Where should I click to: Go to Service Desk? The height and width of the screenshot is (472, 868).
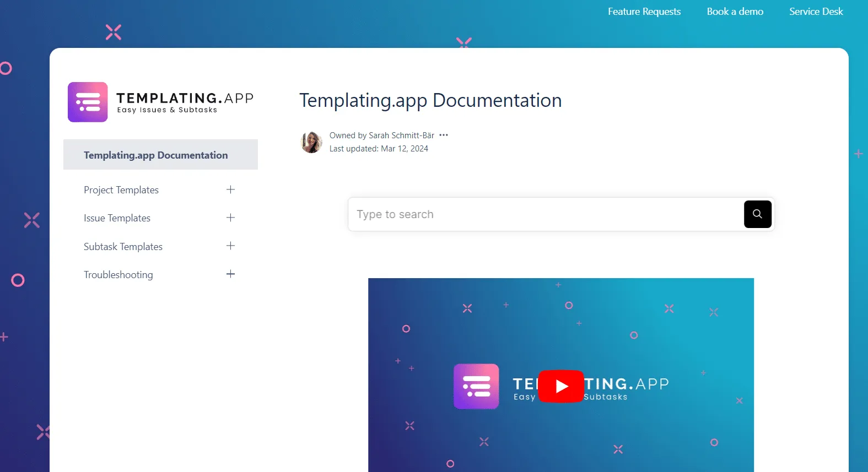tap(816, 12)
